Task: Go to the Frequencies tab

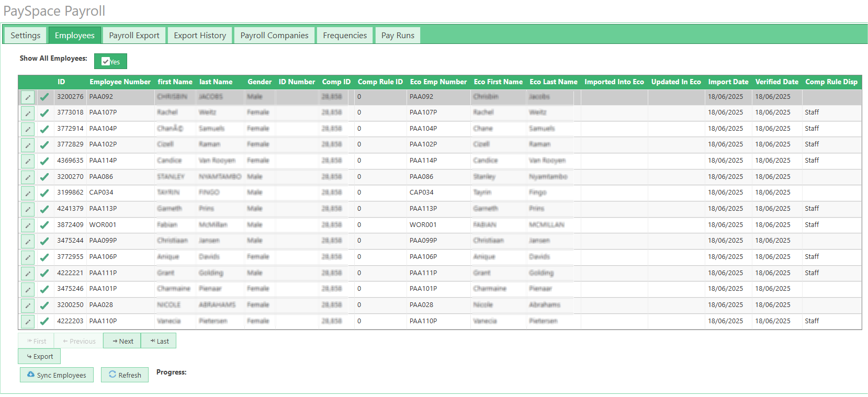Action: point(345,36)
